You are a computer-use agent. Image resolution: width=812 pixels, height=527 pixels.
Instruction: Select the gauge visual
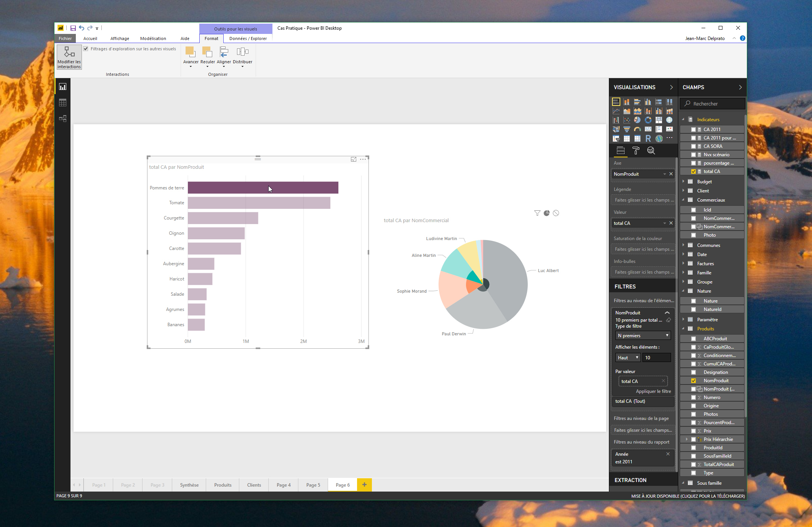(x=637, y=129)
